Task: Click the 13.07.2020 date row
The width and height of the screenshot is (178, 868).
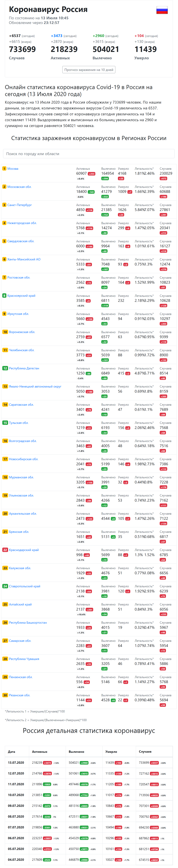Action: (x=16, y=763)
